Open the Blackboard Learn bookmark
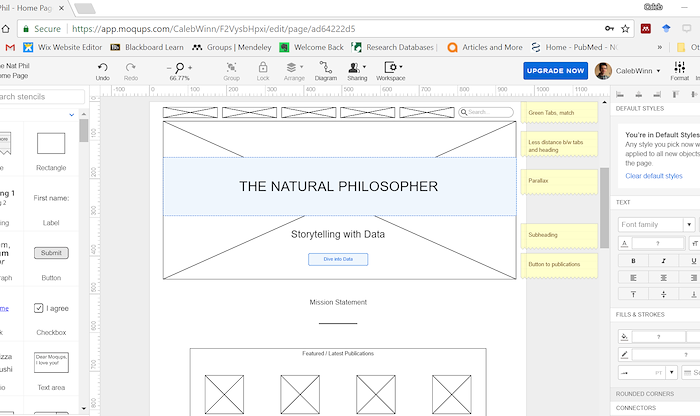 click(147, 47)
